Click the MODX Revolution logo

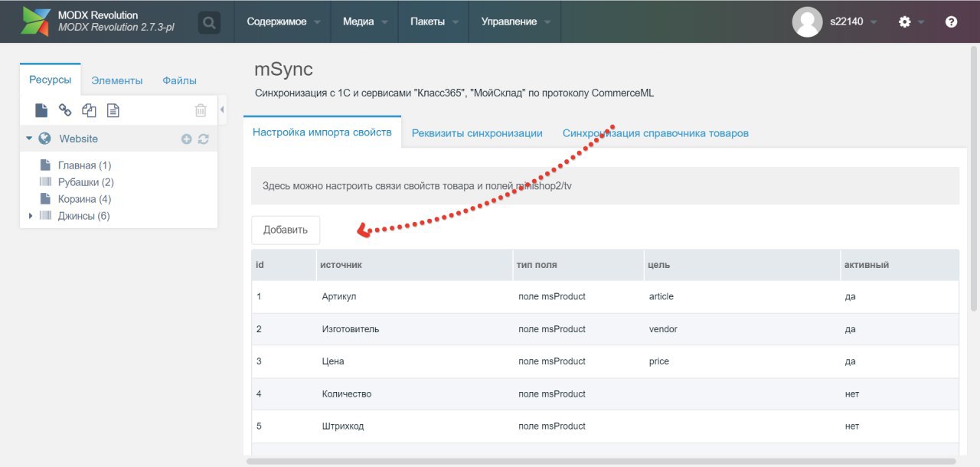[35, 21]
